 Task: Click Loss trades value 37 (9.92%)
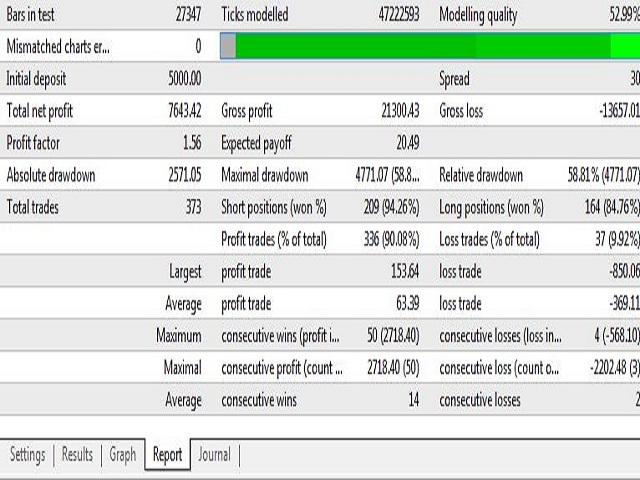[x=618, y=240]
